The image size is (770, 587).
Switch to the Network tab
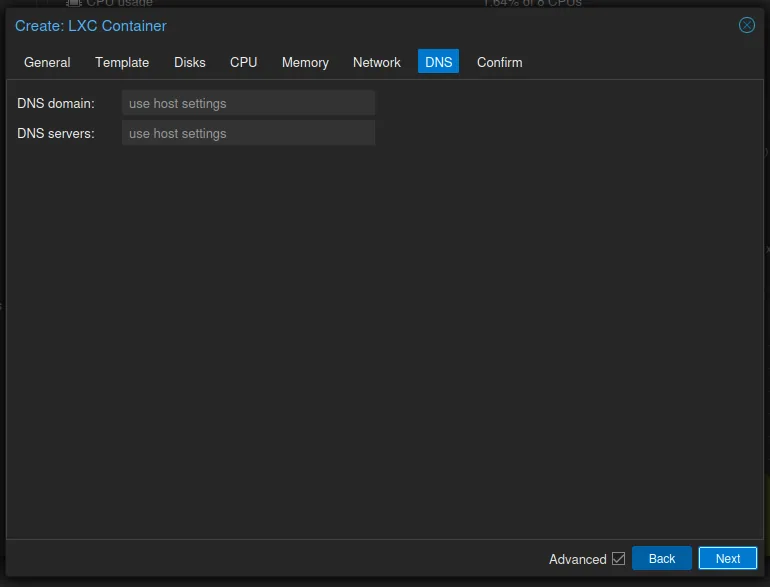[x=377, y=62]
